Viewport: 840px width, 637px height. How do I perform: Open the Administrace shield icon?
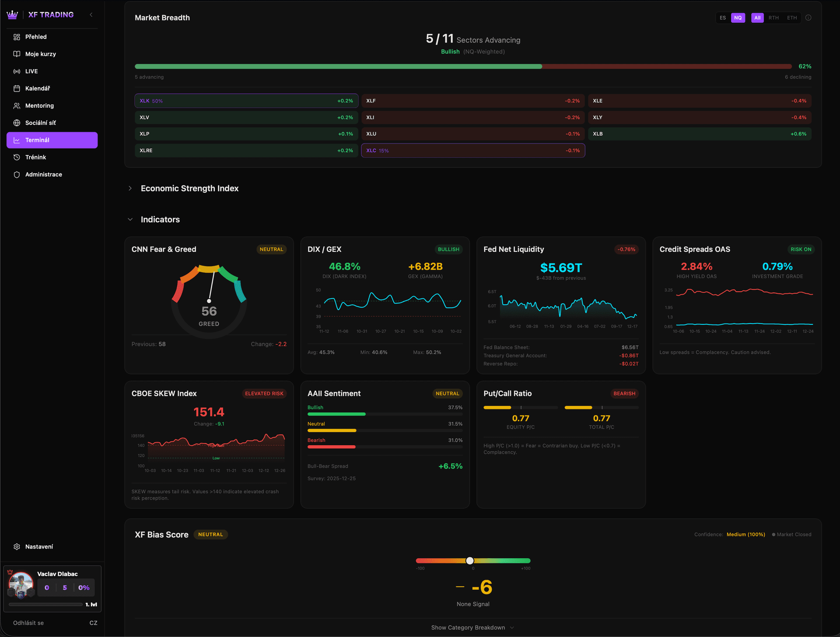[17, 174]
